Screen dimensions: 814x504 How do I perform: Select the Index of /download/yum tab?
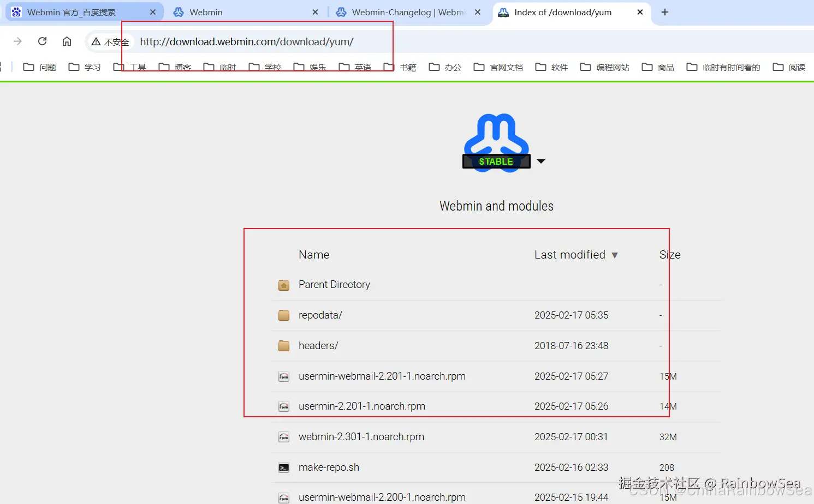tap(571, 12)
